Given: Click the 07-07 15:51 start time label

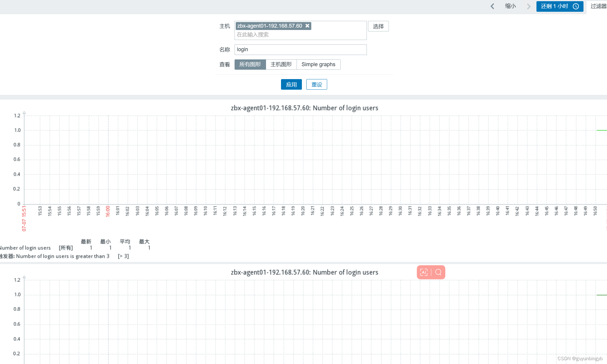Looking at the screenshot, I should click(24, 218).
